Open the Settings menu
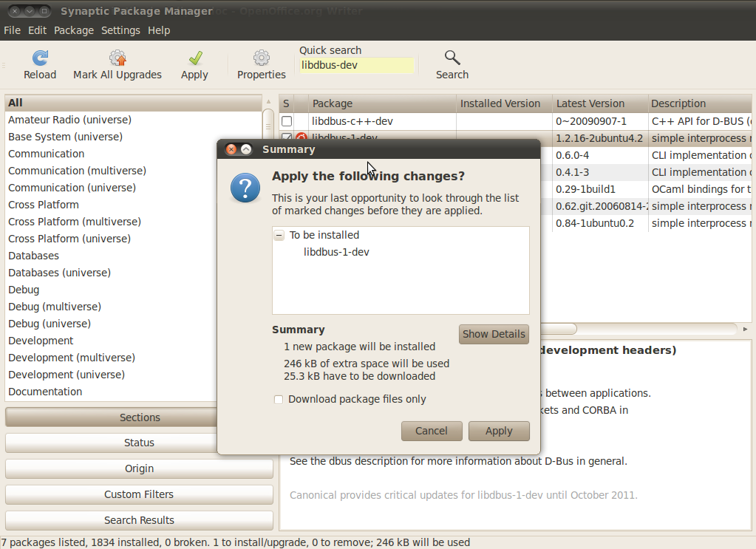Image resolution: width=756 pixels, height=549 pixels. point(120,30)
